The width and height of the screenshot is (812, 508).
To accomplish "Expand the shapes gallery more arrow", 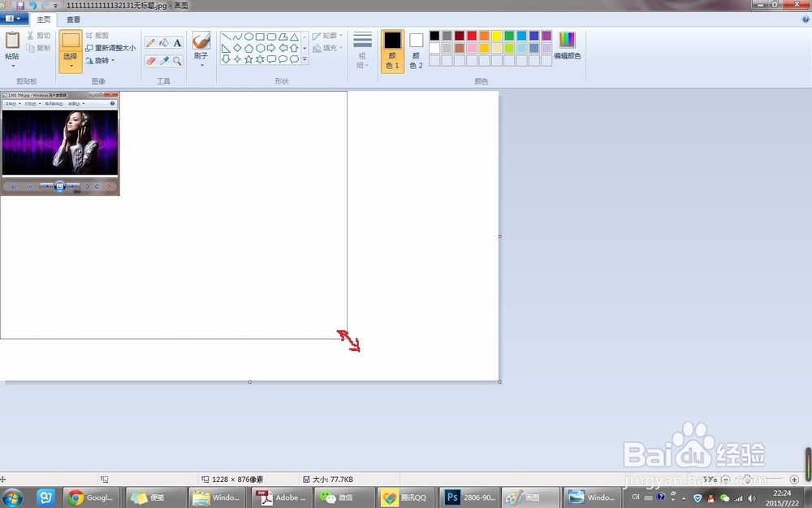I will tap(304, 59).
